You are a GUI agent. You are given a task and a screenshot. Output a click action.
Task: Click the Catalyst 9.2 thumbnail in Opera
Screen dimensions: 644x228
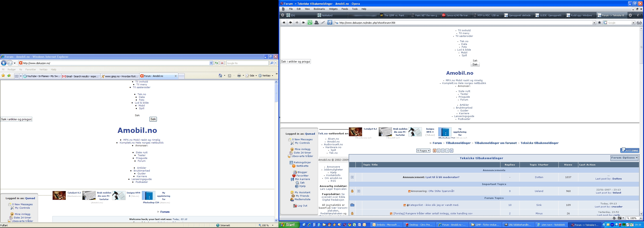tap(355, 132)
